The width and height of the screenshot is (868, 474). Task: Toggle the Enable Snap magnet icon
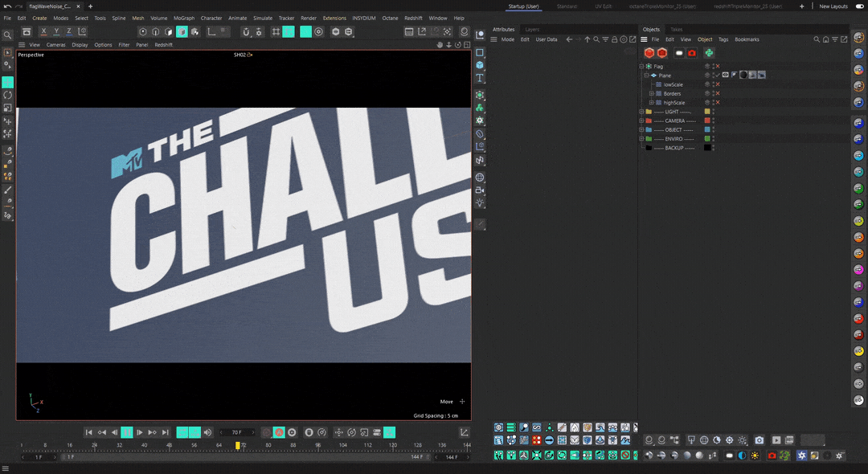(x=246, y=31)
